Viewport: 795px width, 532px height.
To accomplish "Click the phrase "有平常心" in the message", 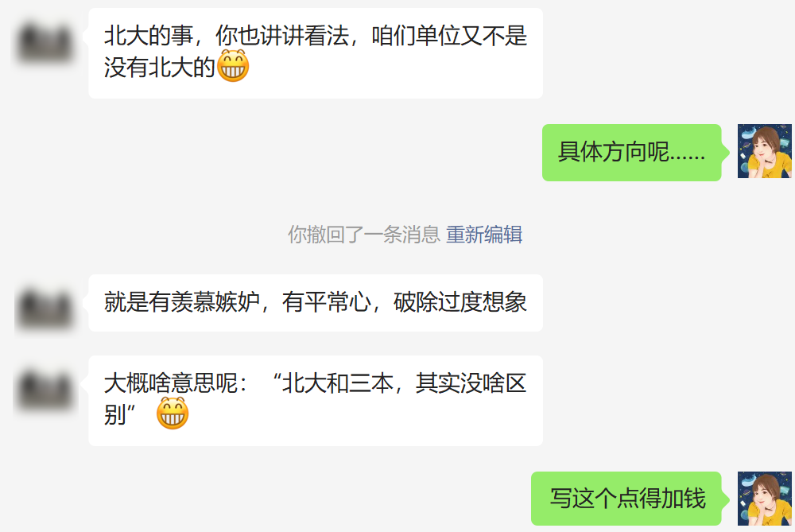I will click(327, 301).
